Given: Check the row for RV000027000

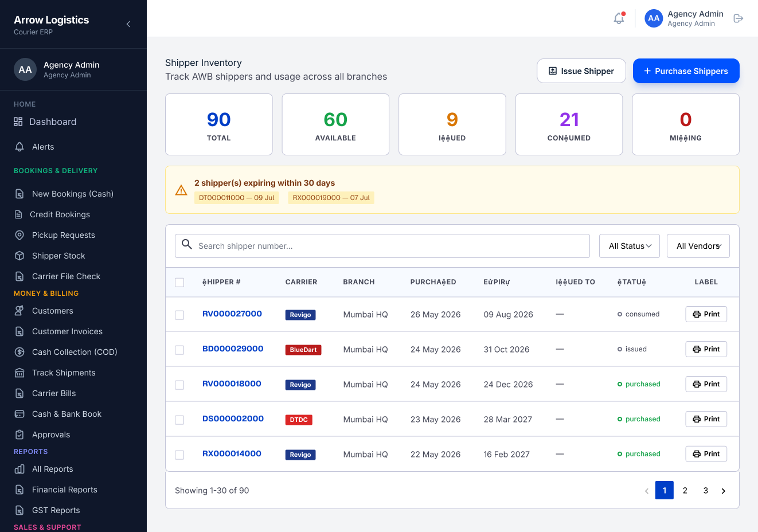Looking at the screenshot, I should tap(179, 315).
